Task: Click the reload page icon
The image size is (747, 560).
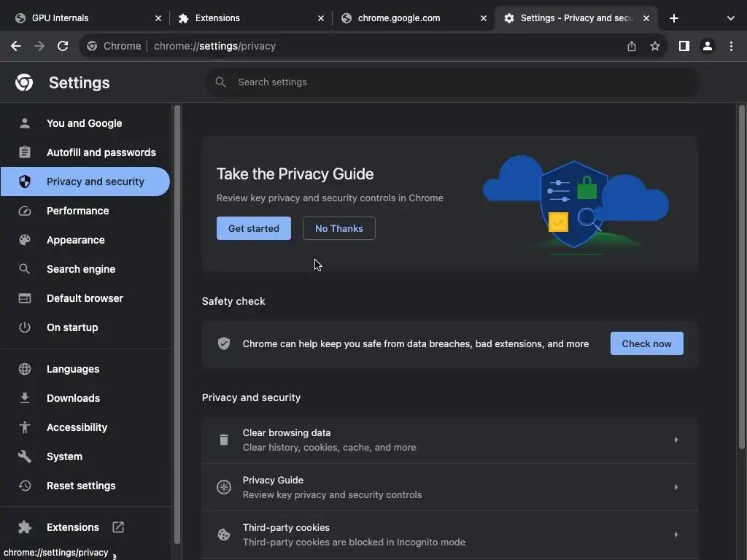Action: [63, 46]
